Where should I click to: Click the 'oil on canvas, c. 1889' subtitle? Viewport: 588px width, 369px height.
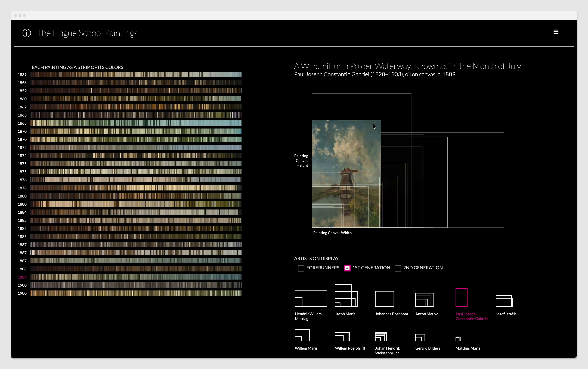tap(430, 74)
